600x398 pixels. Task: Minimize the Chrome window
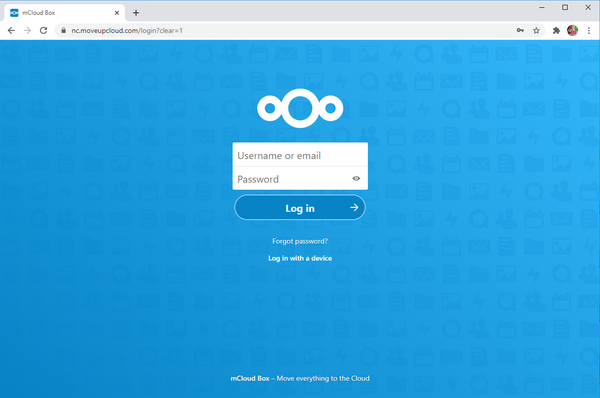click(x=542, y=7)
